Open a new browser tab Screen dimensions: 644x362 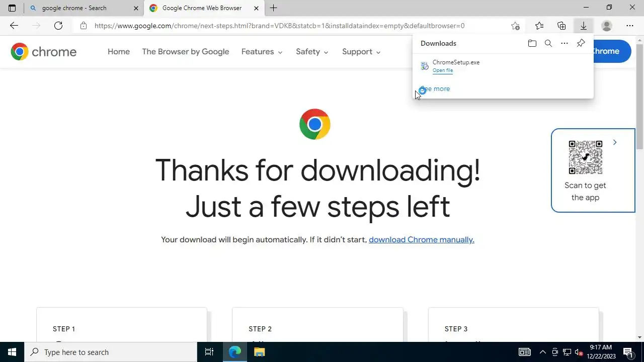(x=273, y=8)
